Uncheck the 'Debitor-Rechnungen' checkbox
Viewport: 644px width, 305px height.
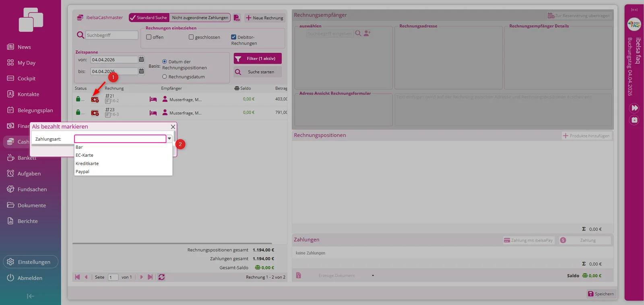coord(233,37)
